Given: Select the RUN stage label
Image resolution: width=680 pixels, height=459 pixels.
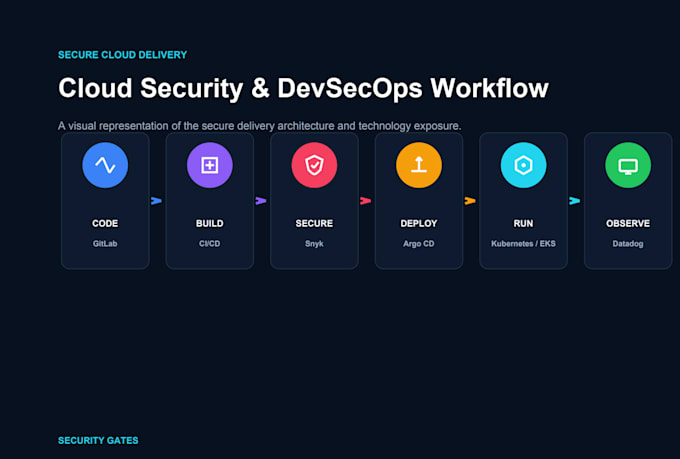Looking at the screenshot, I should tap(523, 223).
